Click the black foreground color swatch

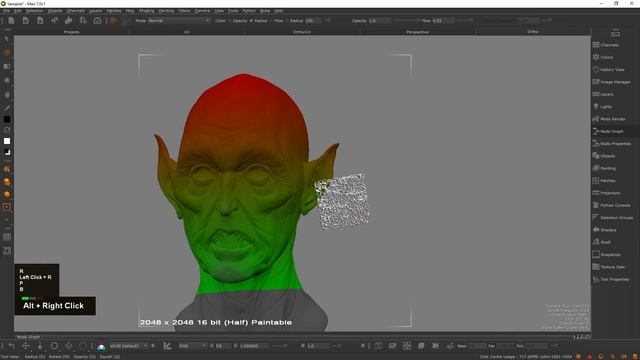(x=7, y=119)
